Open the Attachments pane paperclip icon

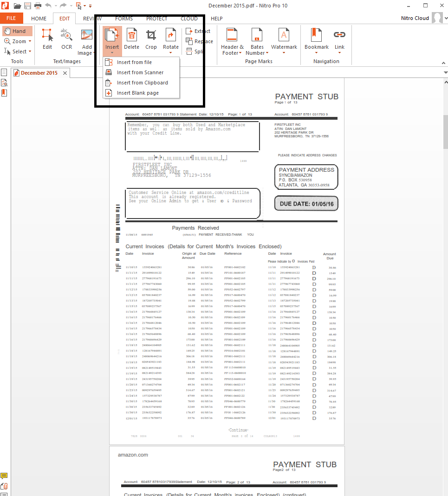click(x=4, y=486)
